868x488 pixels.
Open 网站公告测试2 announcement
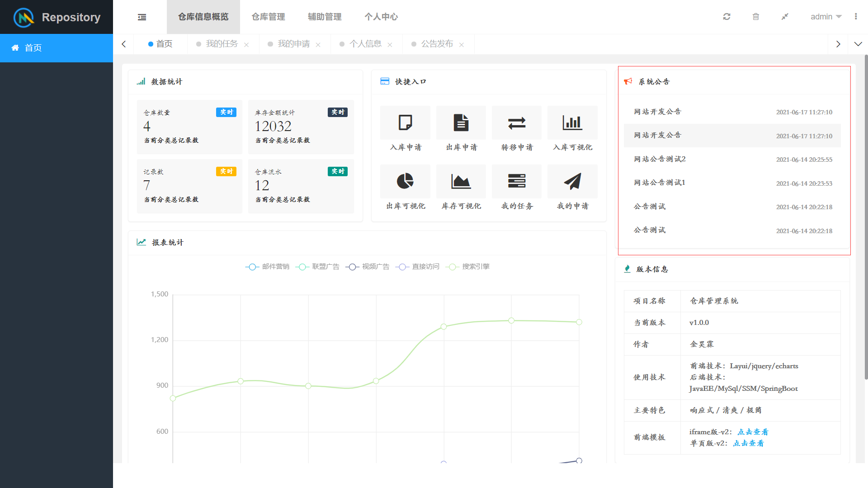click(660, 159)
